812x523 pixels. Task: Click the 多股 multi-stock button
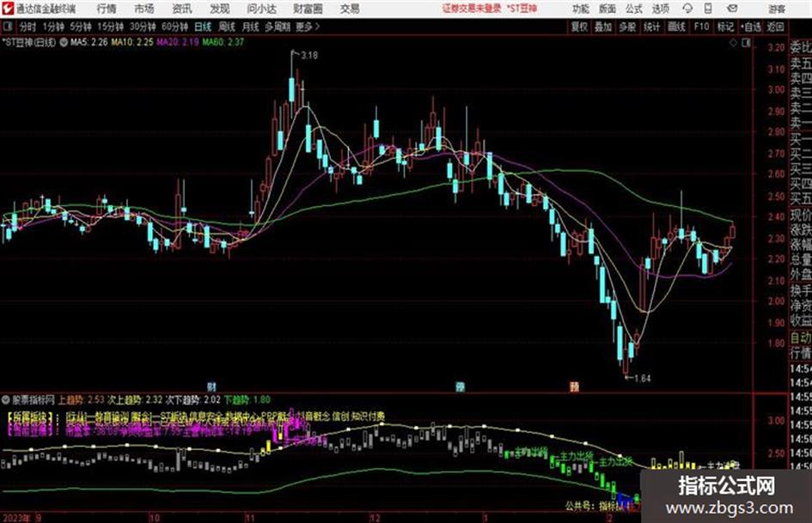(627, 27)
